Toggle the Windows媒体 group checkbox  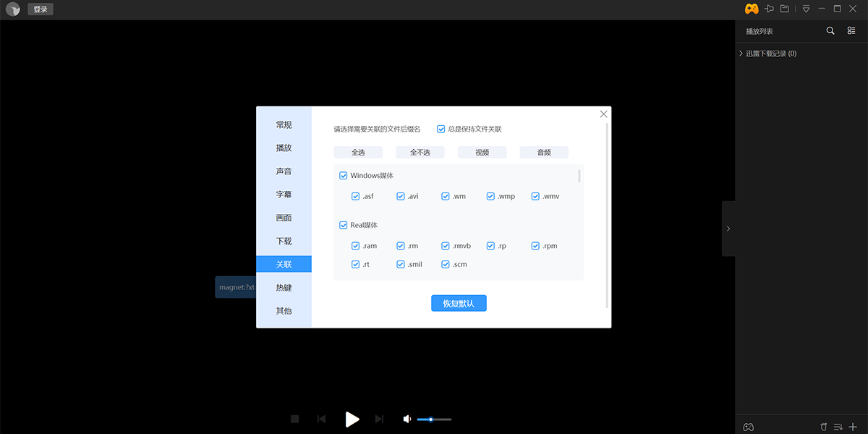tap(344, 176)
